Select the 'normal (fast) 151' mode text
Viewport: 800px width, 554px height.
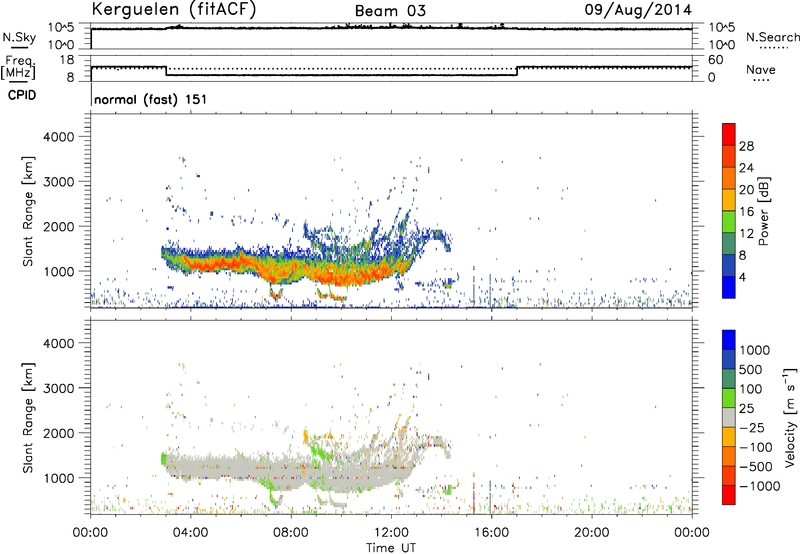151,99
